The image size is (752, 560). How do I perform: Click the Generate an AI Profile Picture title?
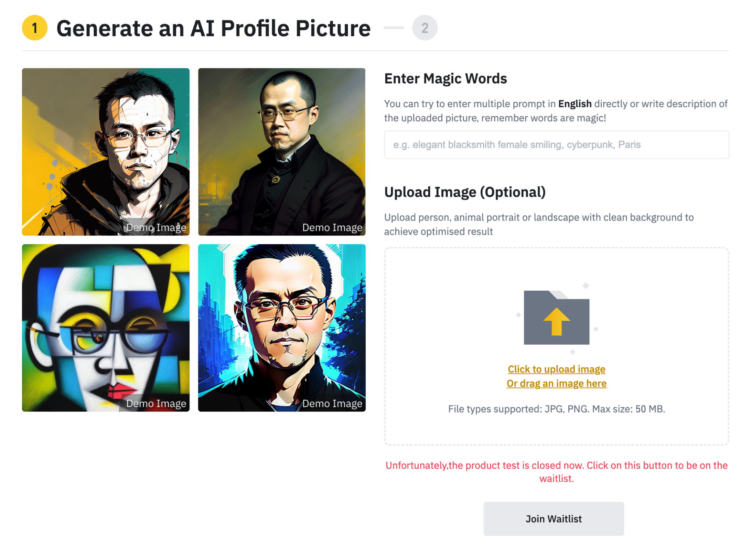pyautogui.click(x=214, y=28)
